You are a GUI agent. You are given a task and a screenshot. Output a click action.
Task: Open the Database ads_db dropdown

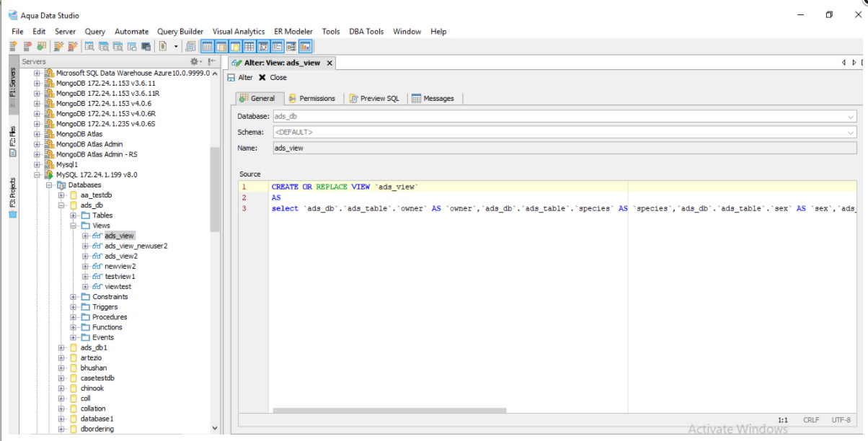click(x=851, y=117)
